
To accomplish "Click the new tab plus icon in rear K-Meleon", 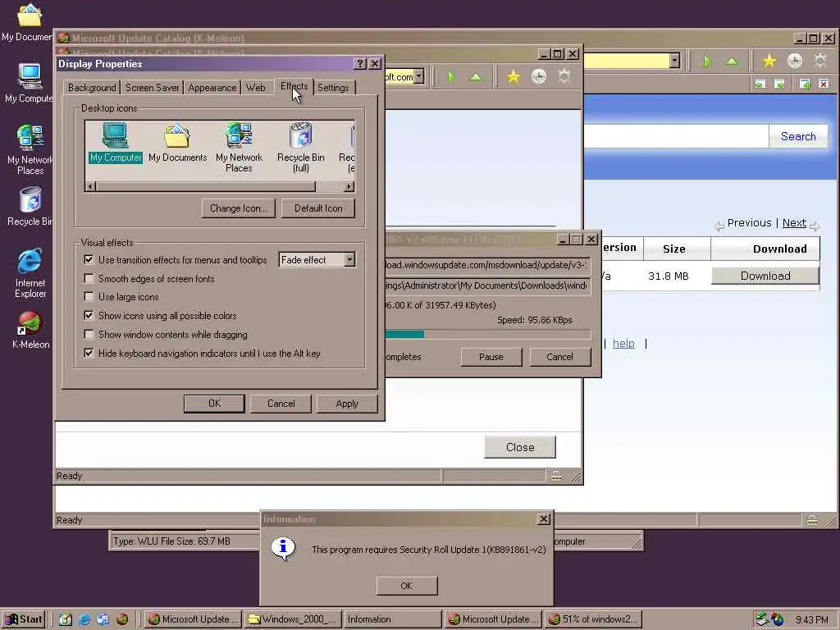I will coord(806,84).
